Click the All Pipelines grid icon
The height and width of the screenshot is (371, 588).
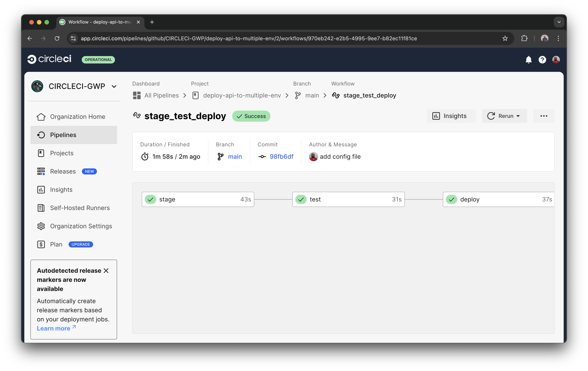pos(137,95)
